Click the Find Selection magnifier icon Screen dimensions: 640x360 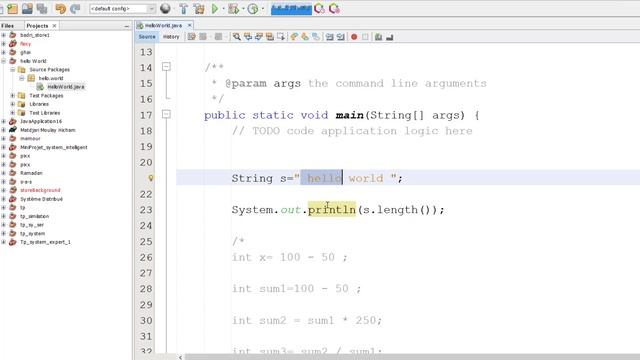236,37
